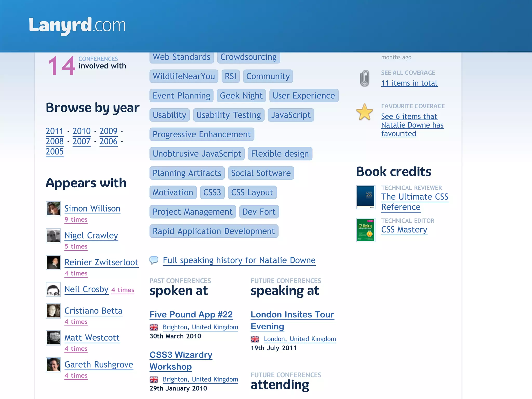Image resolution: width=532 pixels, height=399 pixels.
Task: Select the RSI topic tag
Action: 231,76
